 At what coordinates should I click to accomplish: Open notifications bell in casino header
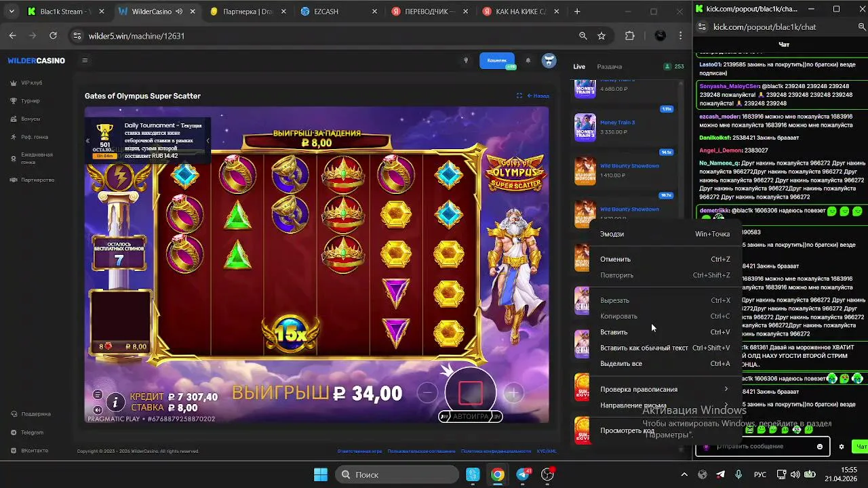tap(528, 60)
